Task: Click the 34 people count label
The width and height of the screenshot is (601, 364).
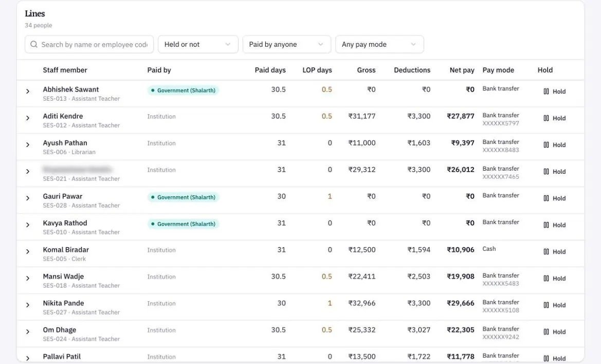Action: click(39, 25)
